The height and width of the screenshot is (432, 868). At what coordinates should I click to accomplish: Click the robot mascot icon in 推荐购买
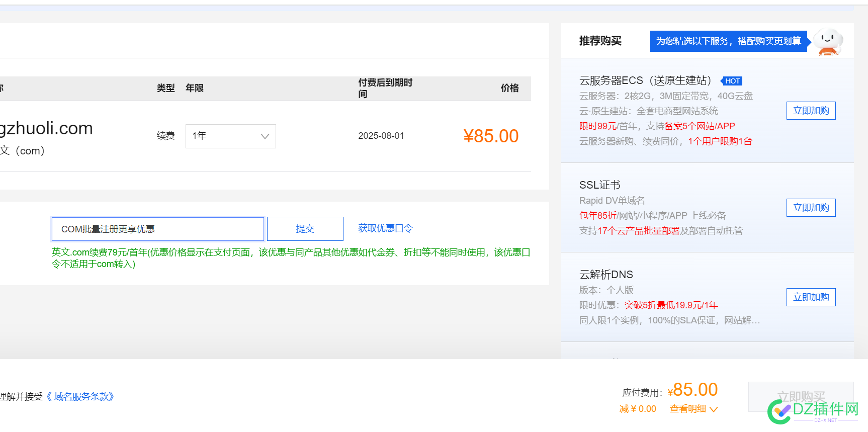(828, 42)
